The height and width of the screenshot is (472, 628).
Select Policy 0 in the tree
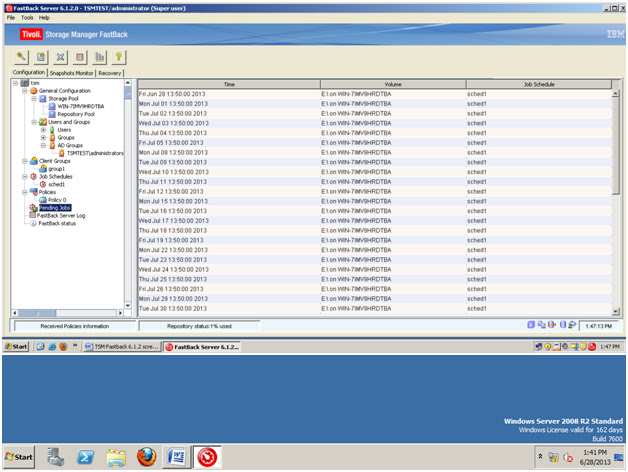[x=57, y=200]
